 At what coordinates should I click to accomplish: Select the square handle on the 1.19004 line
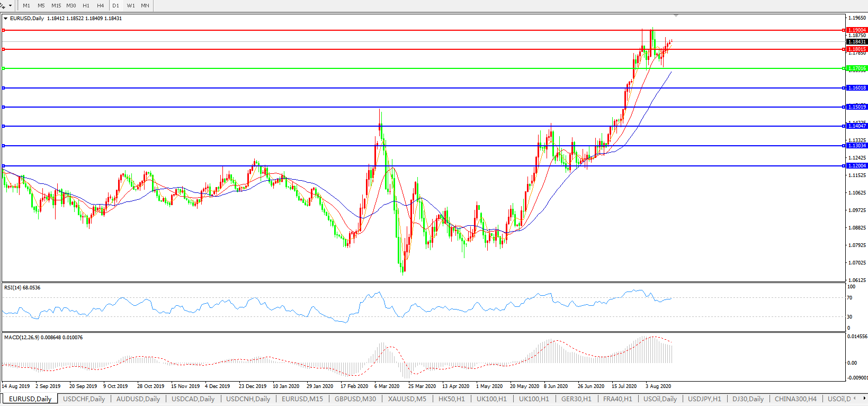4,30
